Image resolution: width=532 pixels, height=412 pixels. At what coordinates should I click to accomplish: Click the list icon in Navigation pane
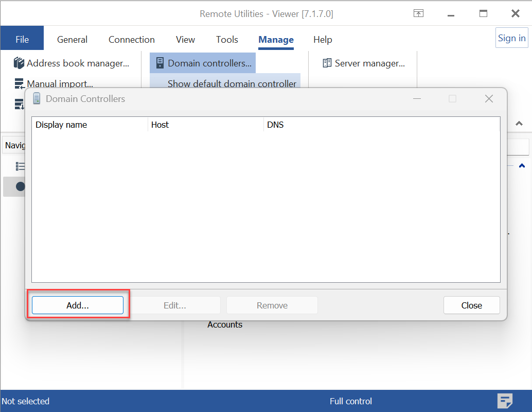pos(21,166)
